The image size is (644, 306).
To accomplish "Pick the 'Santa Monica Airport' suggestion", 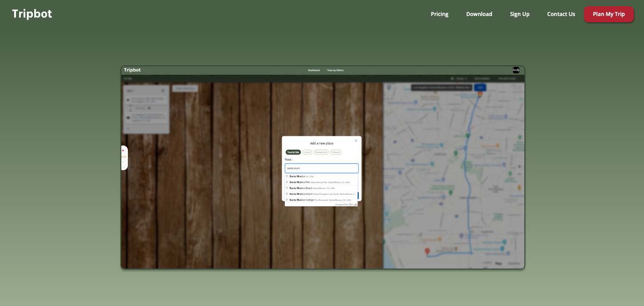I will click(x=321, y=194).
